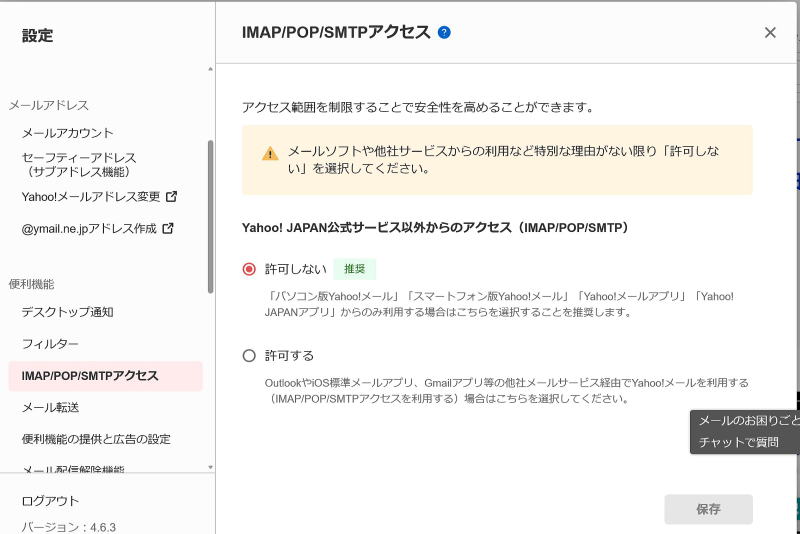
Task: Open メール転送 settings
Action: point(50,407)
